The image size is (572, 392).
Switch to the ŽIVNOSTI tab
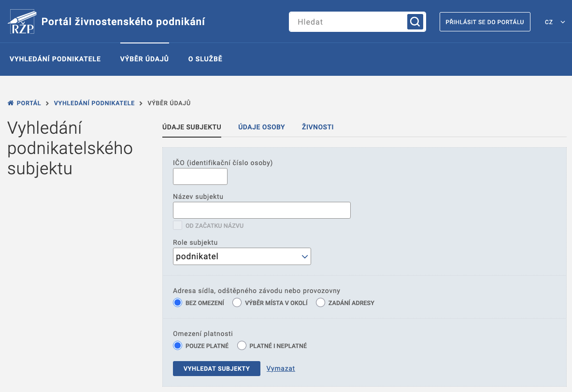[x=317, y=127]
